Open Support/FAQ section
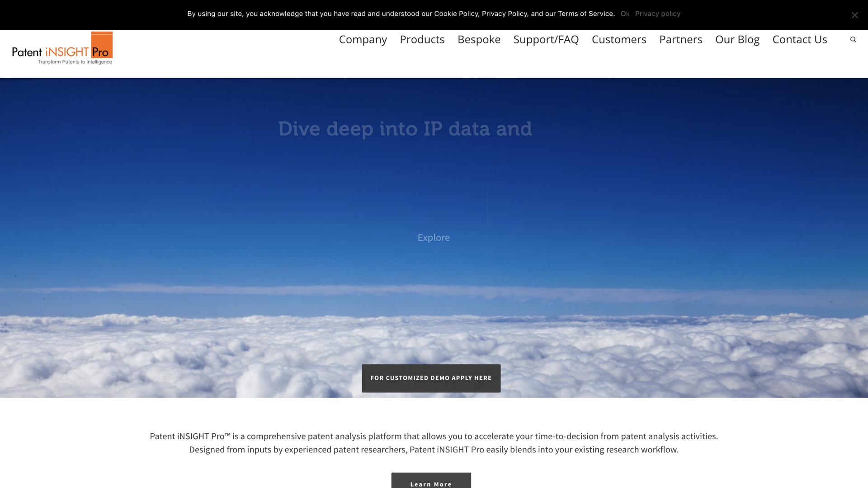Image resolution: width=868 pixels, height=488 pixels. pyautogui.click(x=546, y=40)
